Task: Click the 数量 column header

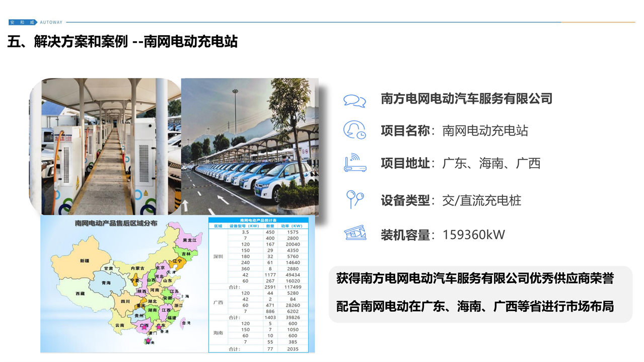Action: point(270,226)
